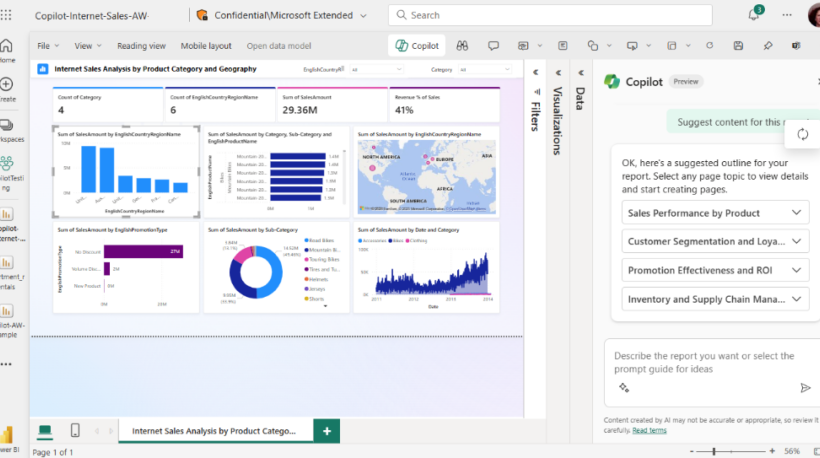Switch to desktop layout view icon

45,431
